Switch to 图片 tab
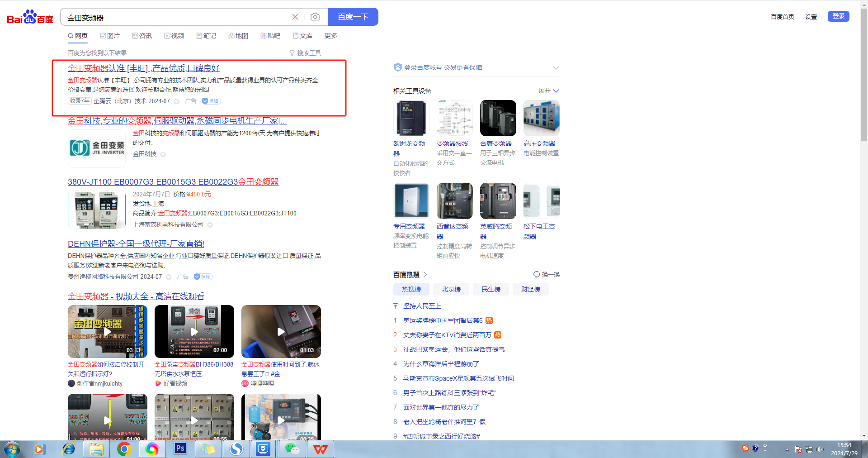868x458 pixels. click(110, 36)
